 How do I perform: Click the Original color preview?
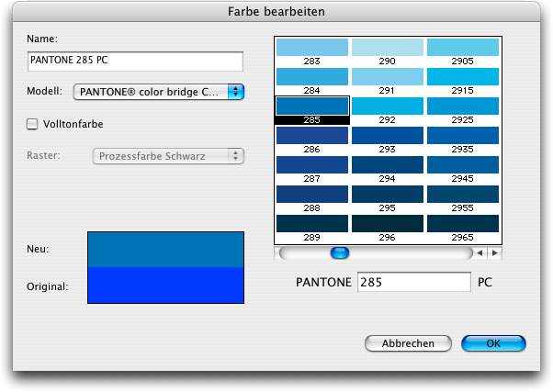pos(165,285)
